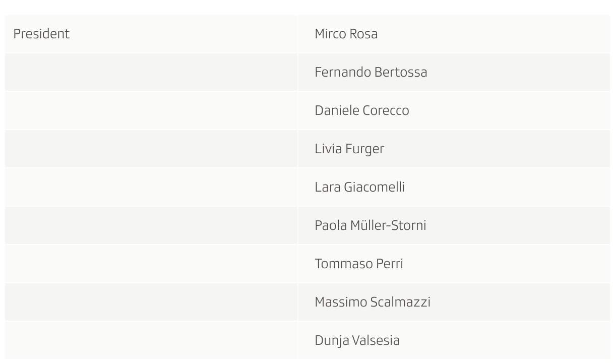Click the Fernando Bertossa entry
The image size is (615, 364).
(371, 72)
